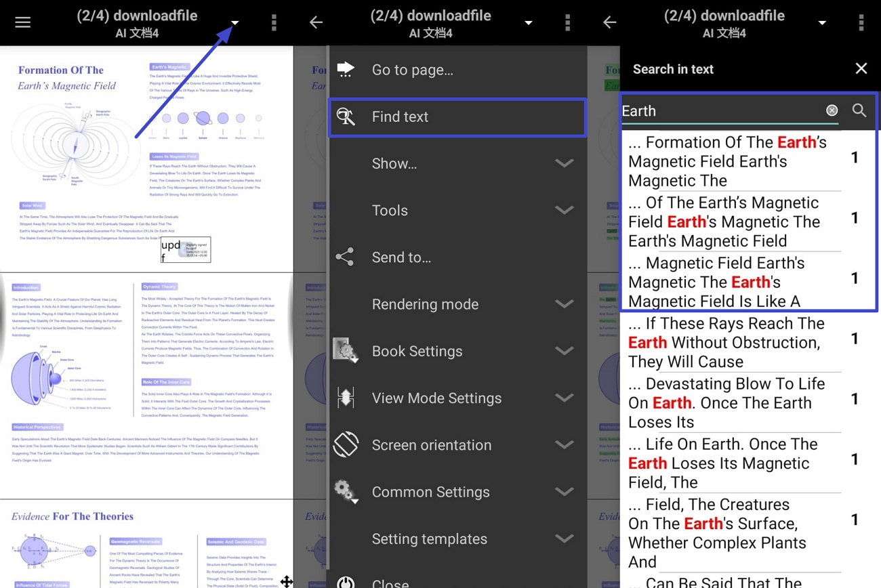The image size is (881, 588).
Task: Open Rendering mode menu entry
Action: point(457,304)
